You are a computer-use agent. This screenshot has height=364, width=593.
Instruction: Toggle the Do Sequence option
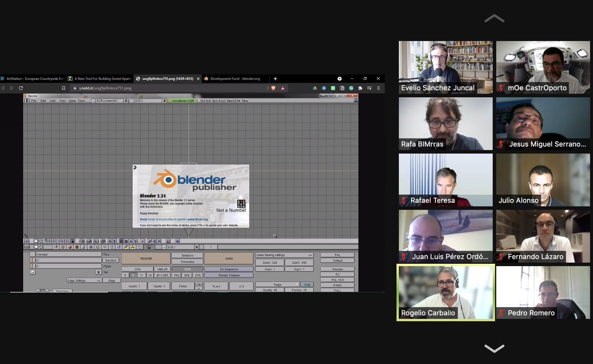(228, 269)
